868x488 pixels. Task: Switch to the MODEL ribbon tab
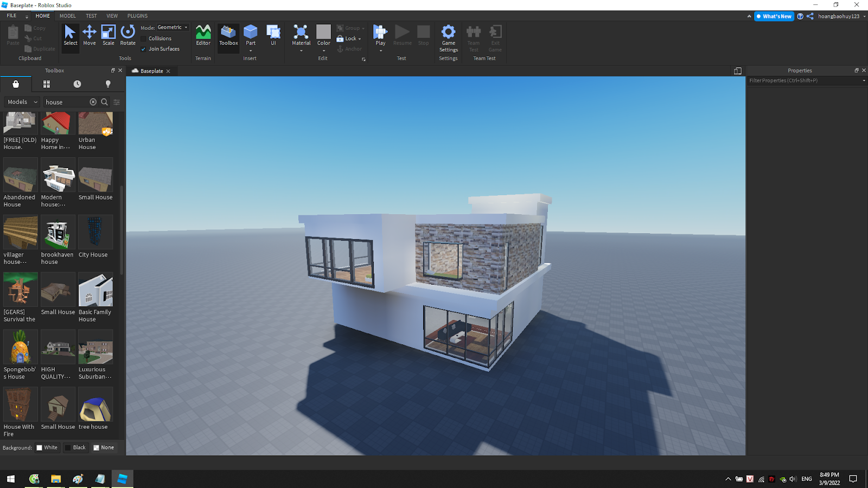68,16
